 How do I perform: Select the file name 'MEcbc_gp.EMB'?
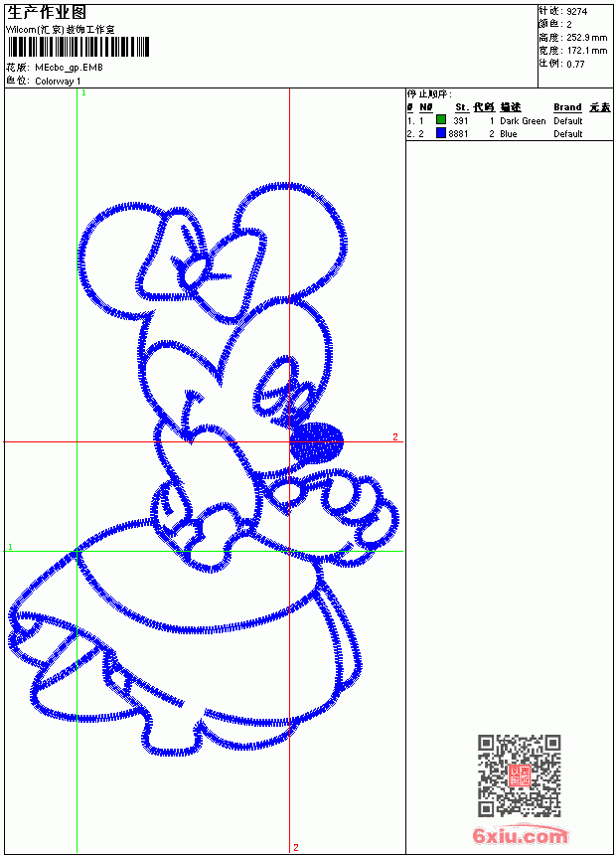tap(69, 68)
